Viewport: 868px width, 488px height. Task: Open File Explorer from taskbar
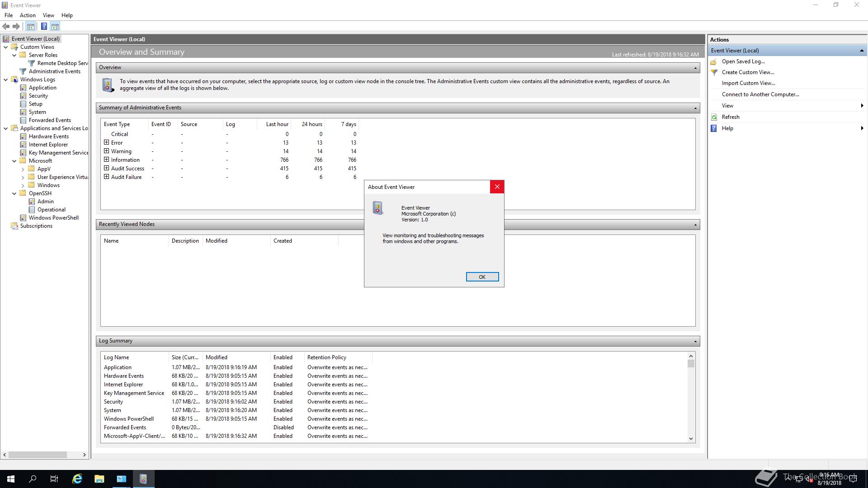click(x=99, y=479)
